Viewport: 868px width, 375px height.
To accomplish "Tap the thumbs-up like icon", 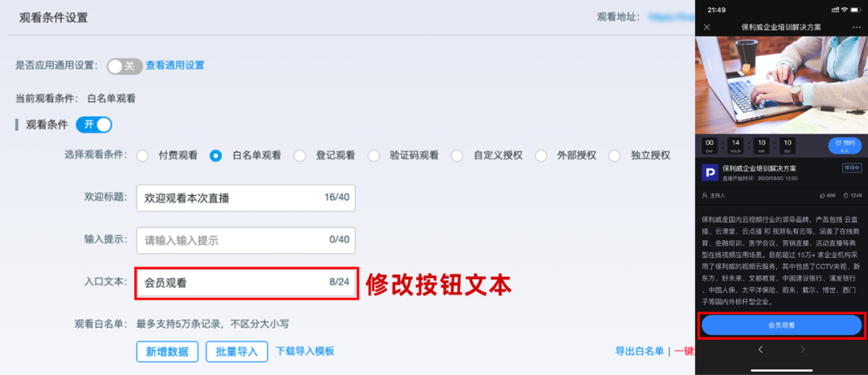I will tap(822, 195).
